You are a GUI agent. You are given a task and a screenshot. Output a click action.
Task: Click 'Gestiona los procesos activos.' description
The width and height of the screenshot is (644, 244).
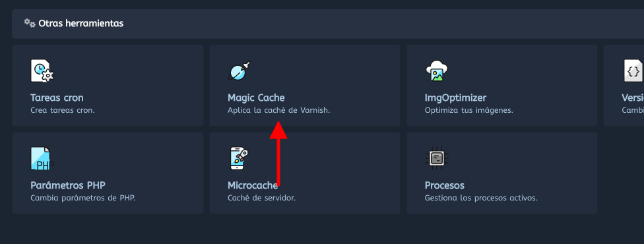(x=482, y=198)
